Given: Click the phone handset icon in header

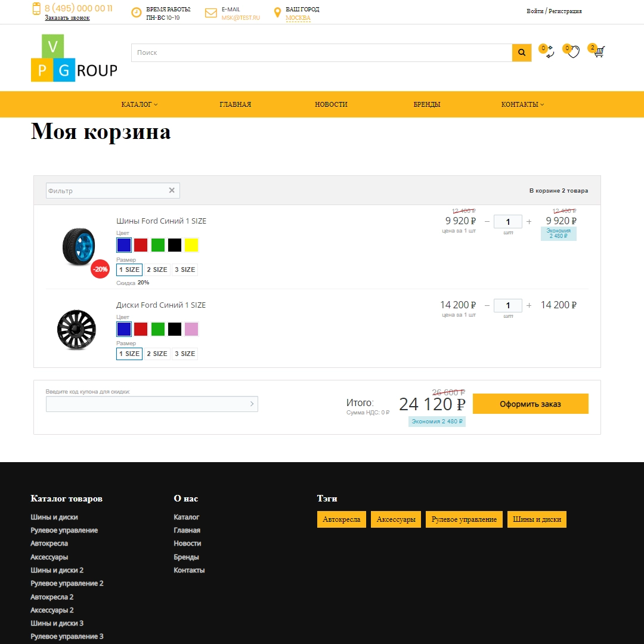Looking at the screenshot, I should pyautogui.click(x=35, y=11).
